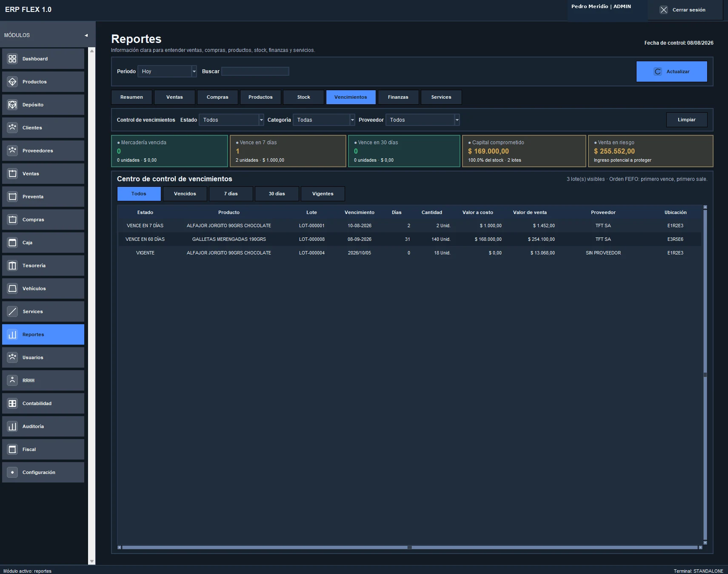Switch to the Resumen tab
728x574 pixels.
pyautogui.click(x=131, y=97)
